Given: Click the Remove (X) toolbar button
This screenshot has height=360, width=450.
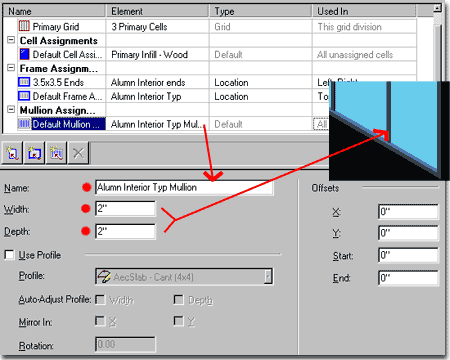Looking at the screenshot, I should (x=79, y=153).
